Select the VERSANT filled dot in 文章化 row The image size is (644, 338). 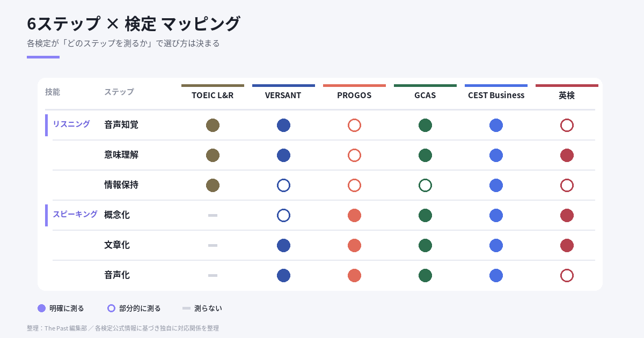(x=283, y=245)
